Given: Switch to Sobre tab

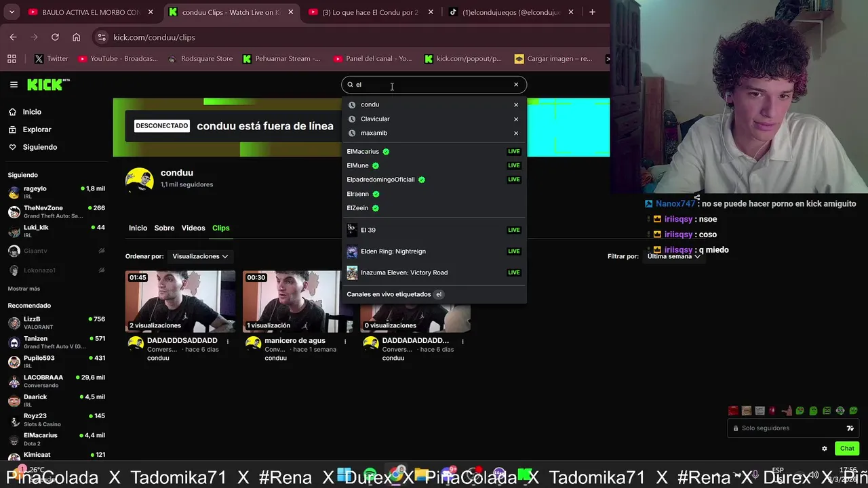Looking at the screenshot, I should pos(164,228).
